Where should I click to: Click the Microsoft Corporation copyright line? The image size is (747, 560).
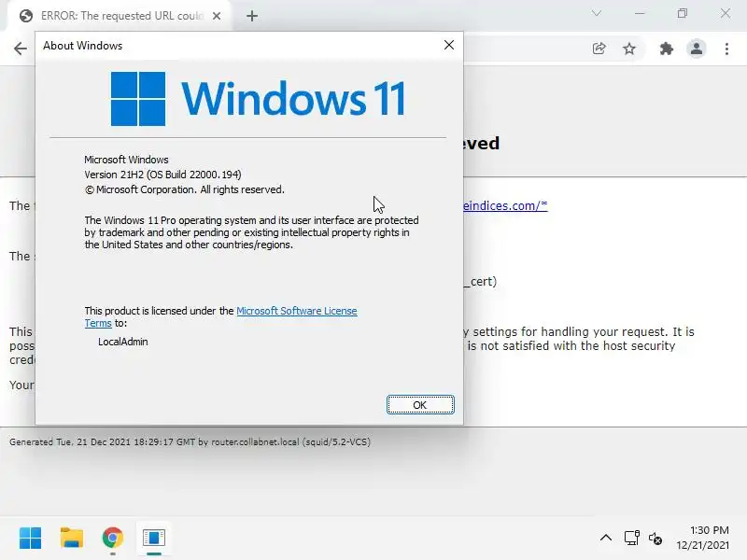pos(184,189)
